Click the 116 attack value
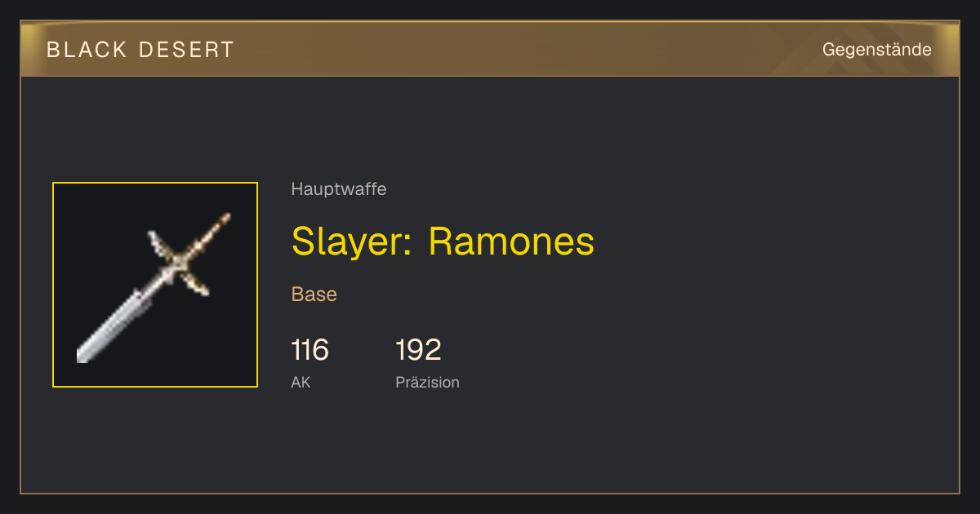This screenshot has width=980, height=514. coord(310,350)
